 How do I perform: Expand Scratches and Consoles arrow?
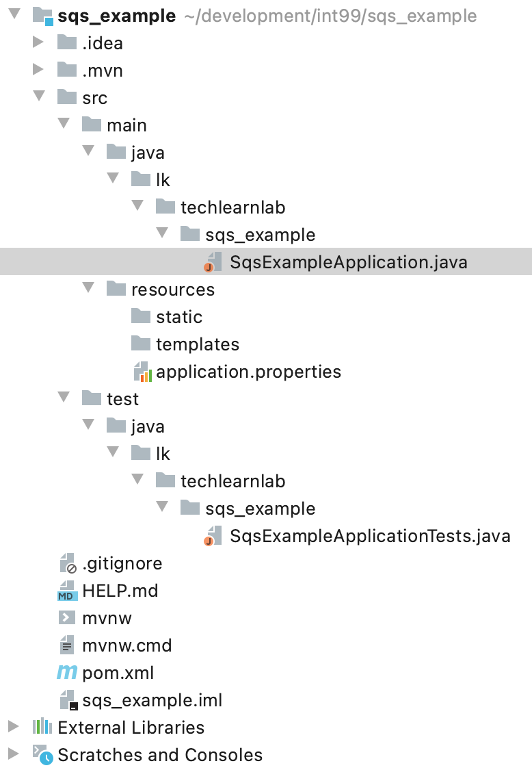point(14,754)
